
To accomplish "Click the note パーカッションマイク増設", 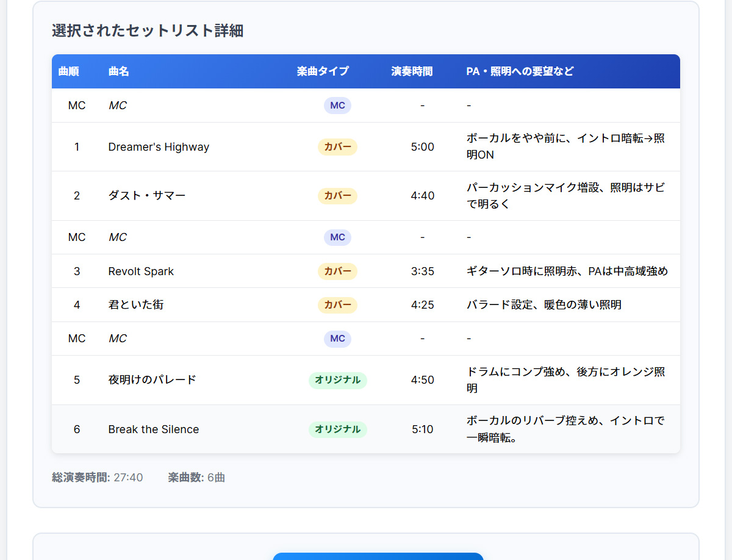I will (565, 196).
